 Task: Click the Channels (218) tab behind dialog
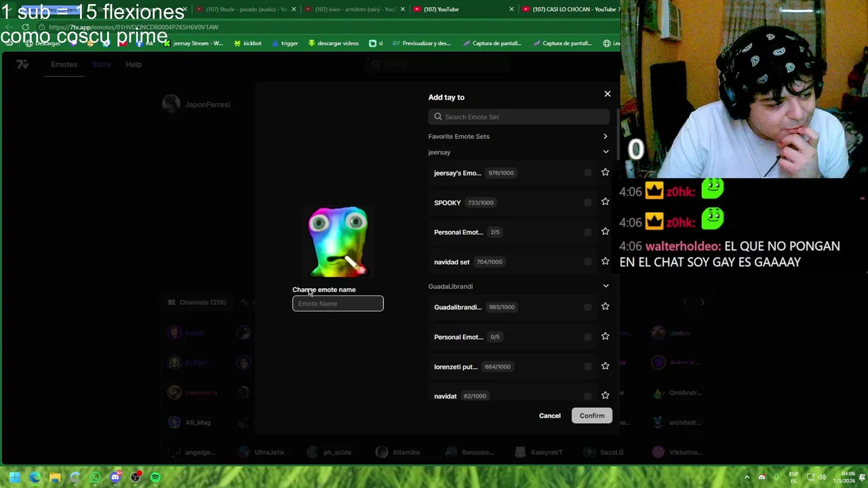(x=197, y=302)
